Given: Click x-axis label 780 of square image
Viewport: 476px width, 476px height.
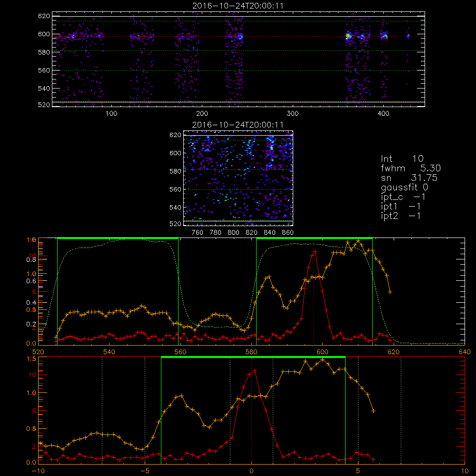Looking at the screenshot, I should coord(216,233).
